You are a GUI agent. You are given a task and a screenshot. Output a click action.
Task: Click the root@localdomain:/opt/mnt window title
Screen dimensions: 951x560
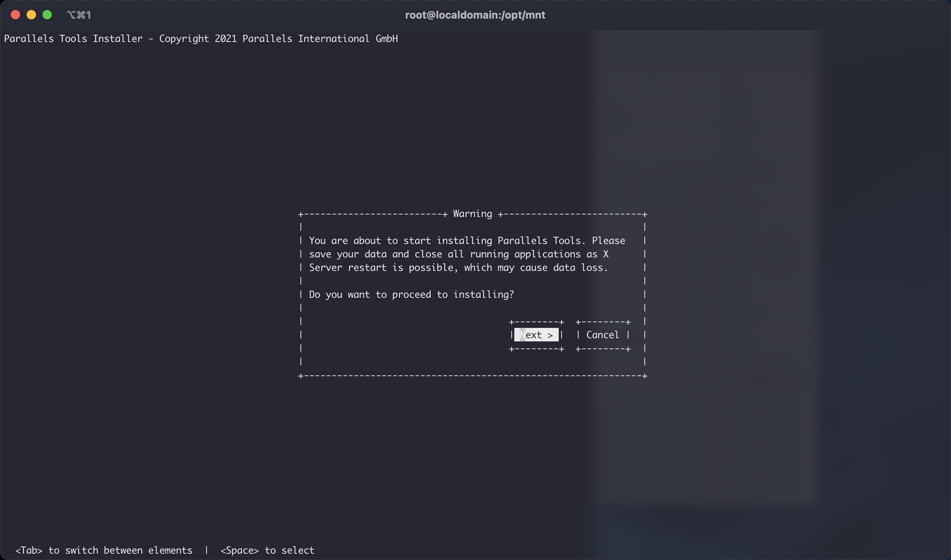(475, 15)
